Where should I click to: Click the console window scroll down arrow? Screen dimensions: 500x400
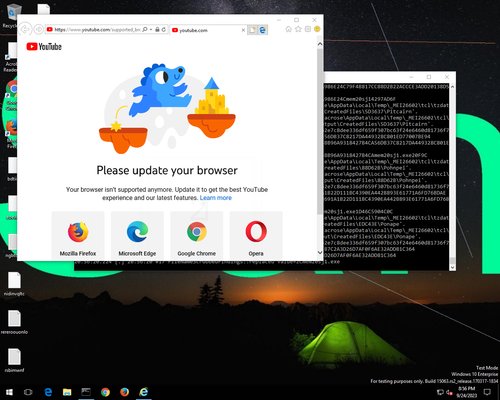coord(452,267)
